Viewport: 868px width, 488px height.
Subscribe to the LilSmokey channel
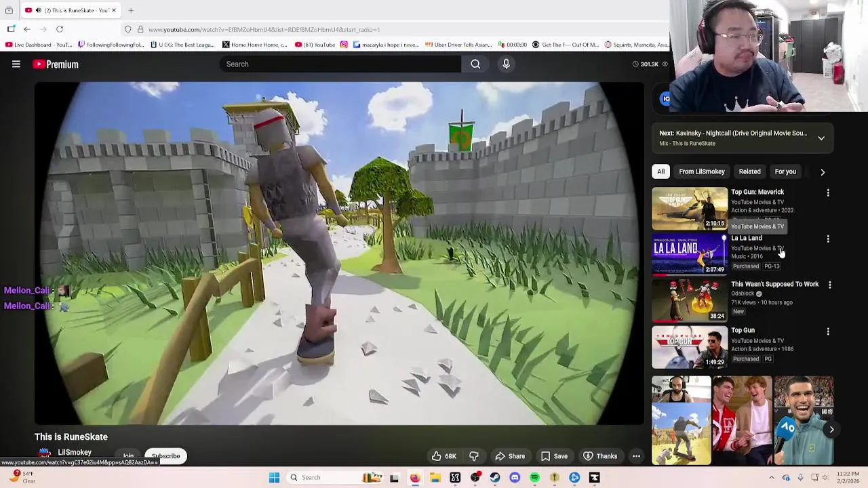[x=166, y=456]
